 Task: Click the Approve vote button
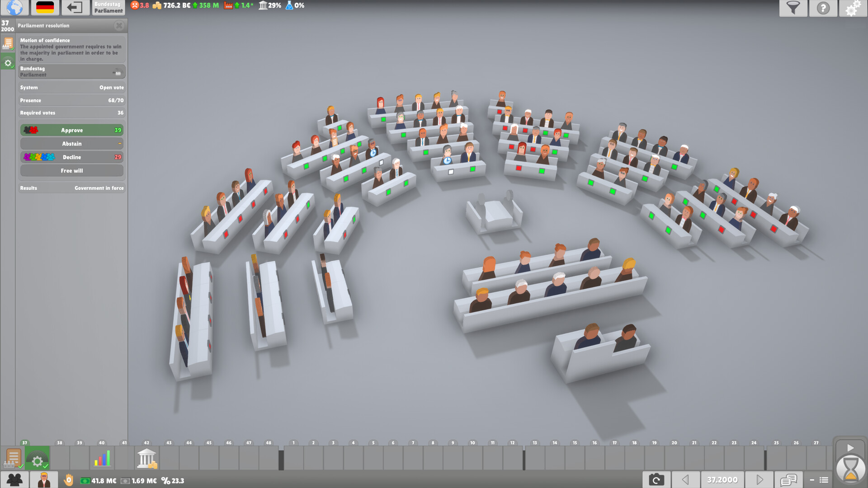click(x=71, y=130)
